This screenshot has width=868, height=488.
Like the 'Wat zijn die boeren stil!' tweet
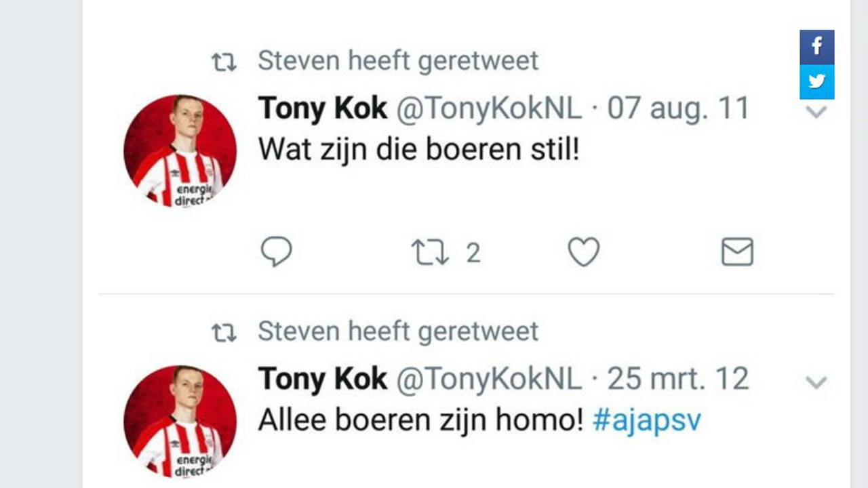coord(583,252)
